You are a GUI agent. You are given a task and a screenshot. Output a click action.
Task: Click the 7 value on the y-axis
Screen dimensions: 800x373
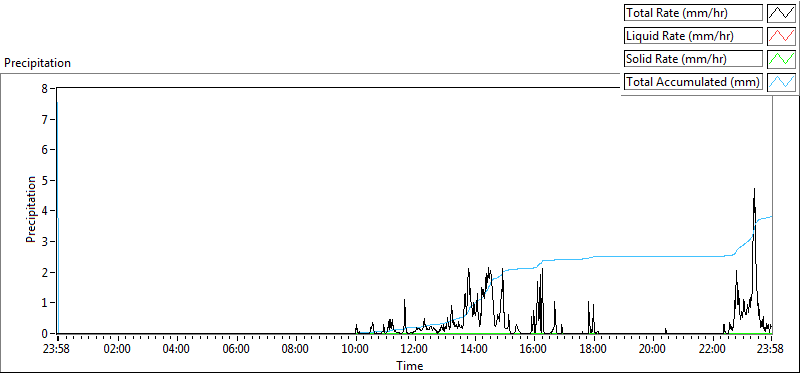click(44, 119)
